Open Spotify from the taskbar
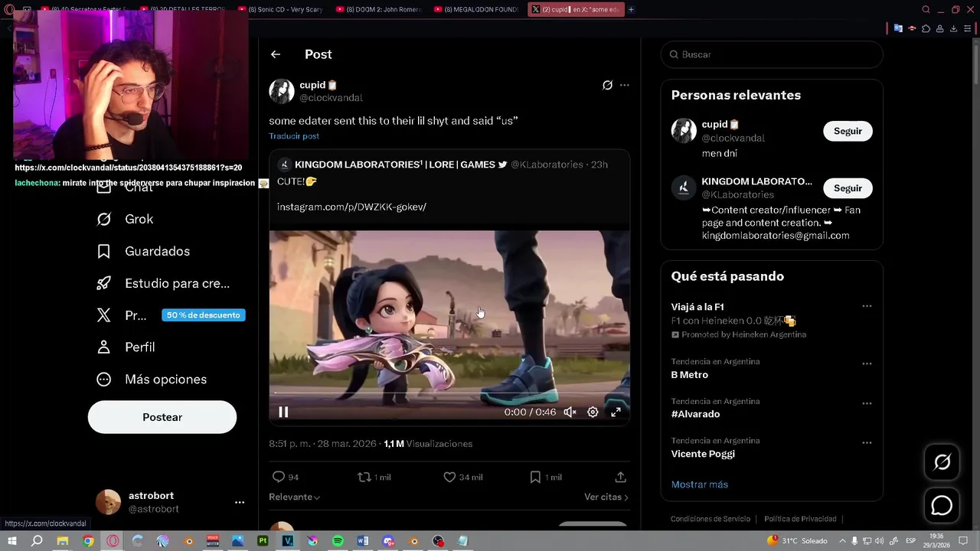The width and height of the screenshot is (980, 551). click(338, 541)
